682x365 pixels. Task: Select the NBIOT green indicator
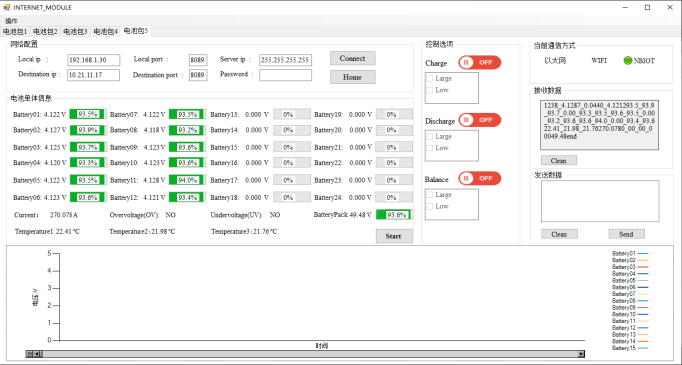[x=627, y=60]
